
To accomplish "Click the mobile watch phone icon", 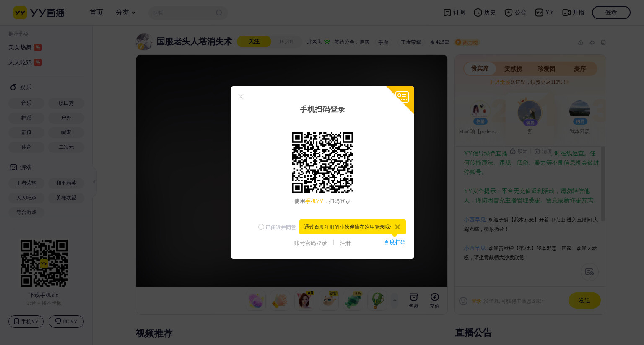I will pos(603,42).
